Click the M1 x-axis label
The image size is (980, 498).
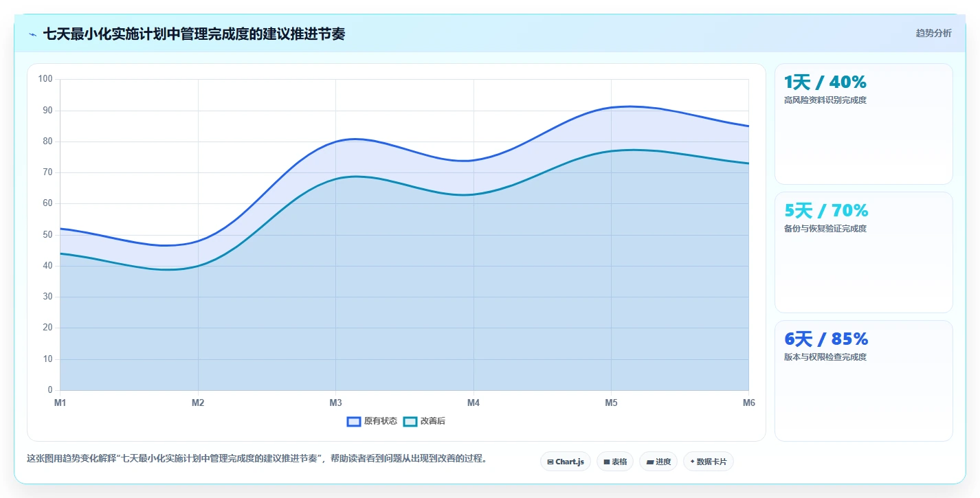(x=60, y=403)
